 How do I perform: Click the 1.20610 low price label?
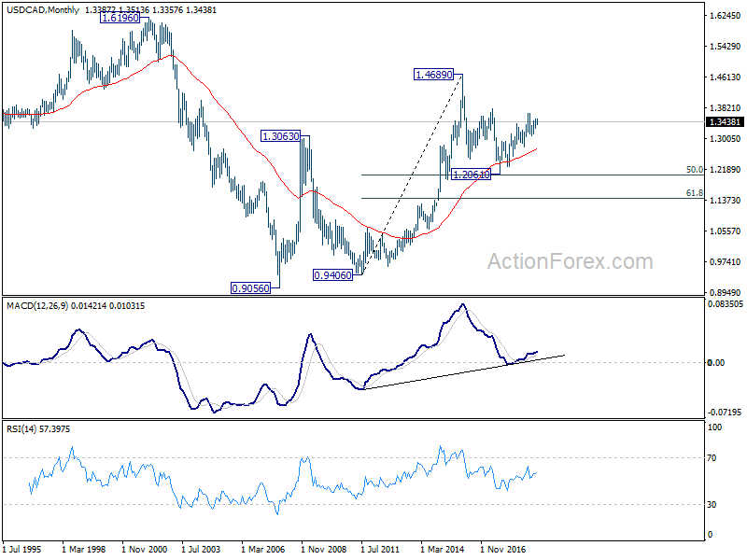click(x=471, y=175)
